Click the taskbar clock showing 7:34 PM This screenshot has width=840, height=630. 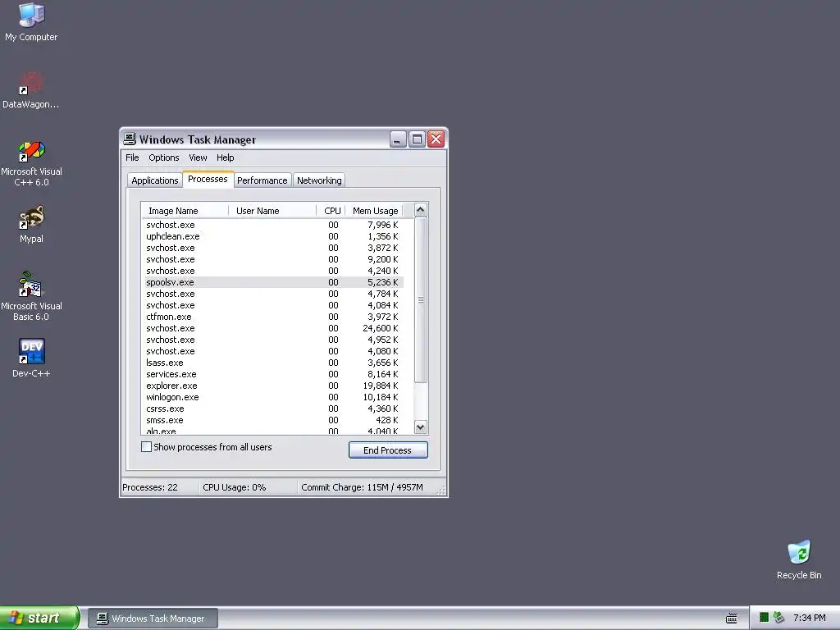(x=809, y=618)
